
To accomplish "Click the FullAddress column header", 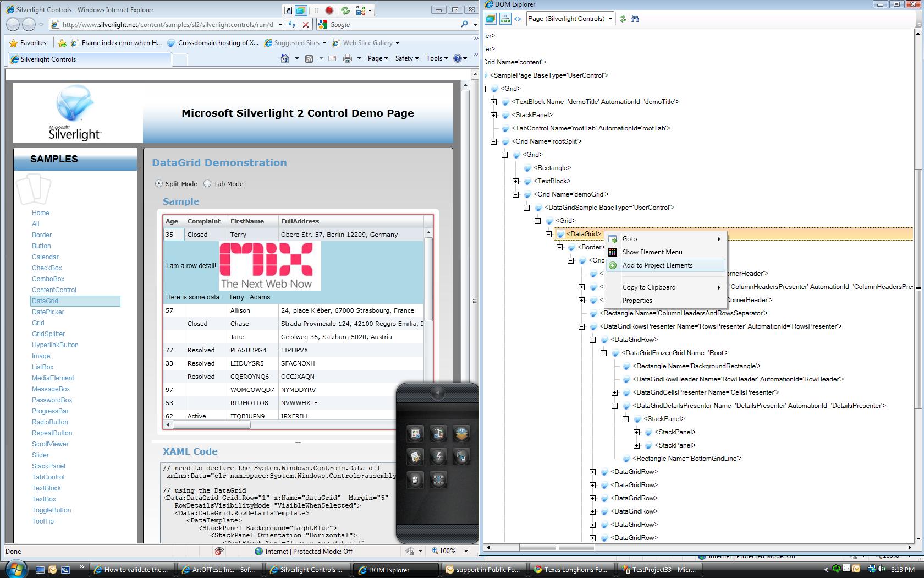I will [x=351, y=221].
